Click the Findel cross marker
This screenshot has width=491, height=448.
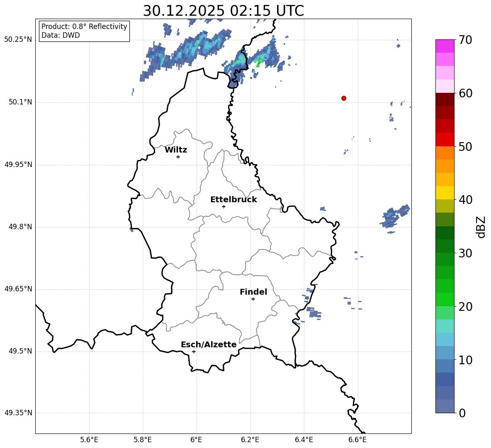(x=253, y=299)
